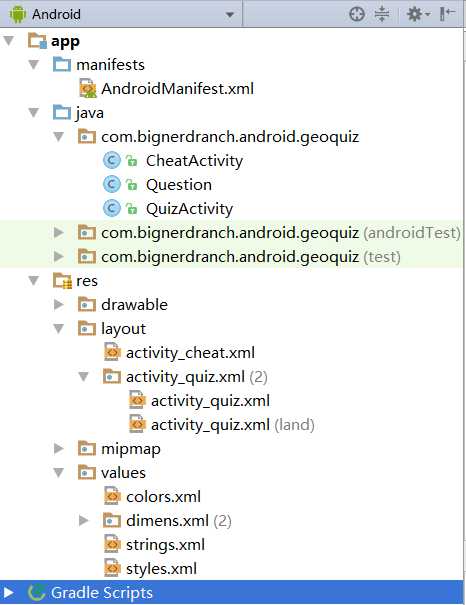Collapse the res folder arrow
Viewport: 466px width, 605px height.
[x=34, y=280]
